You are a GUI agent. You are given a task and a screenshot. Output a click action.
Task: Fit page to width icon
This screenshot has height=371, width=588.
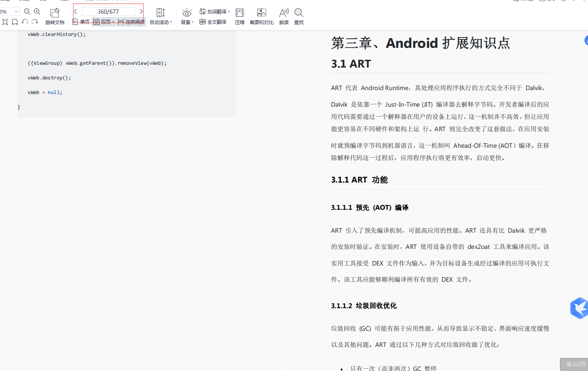[15, 22]
